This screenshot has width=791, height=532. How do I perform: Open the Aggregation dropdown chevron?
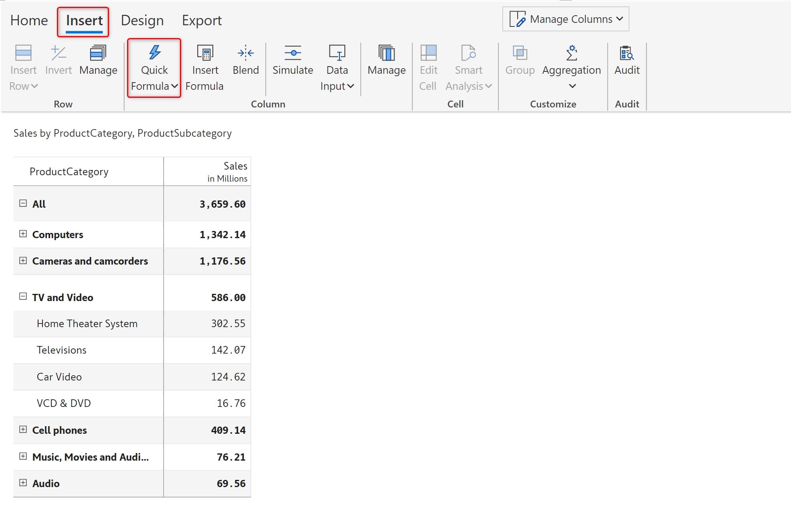pos(572,86)
